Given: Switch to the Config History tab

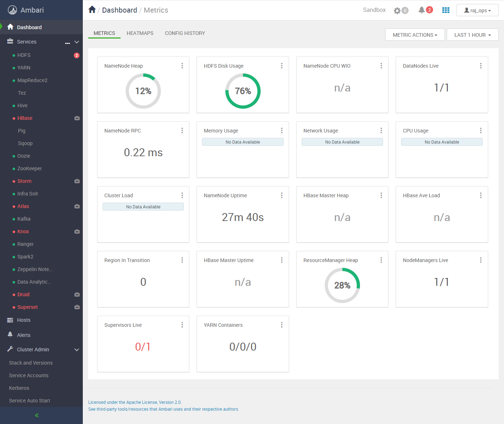Looking at the screenshot, I should 185,33.
